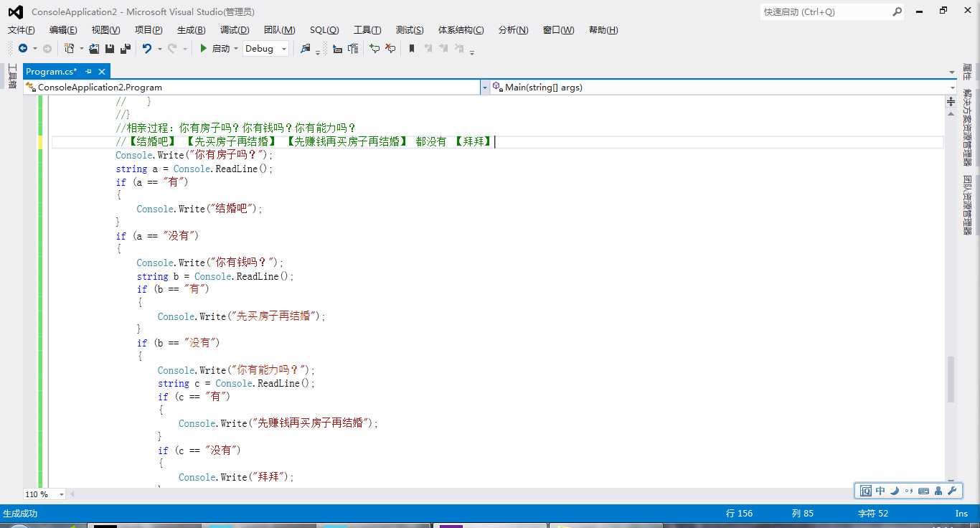Expand the navigate backward history dropdown

pyautogui.click(x=34, y=49)
